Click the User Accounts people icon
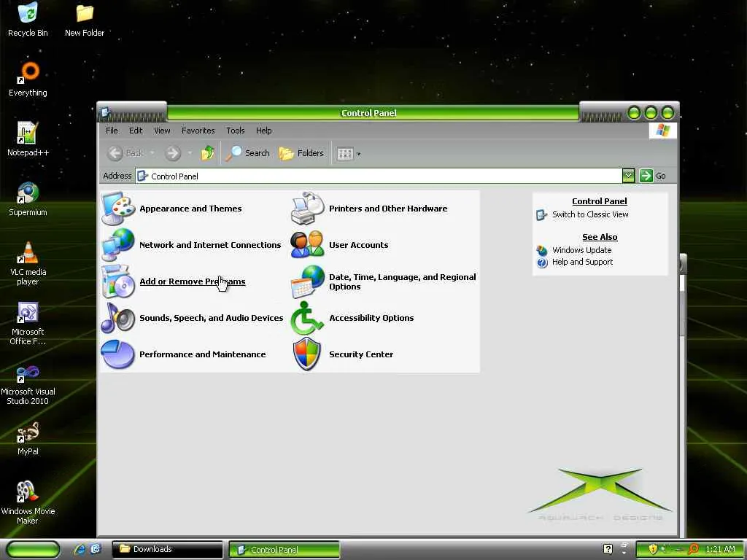747x560 pixels. (x=307, y=244)
